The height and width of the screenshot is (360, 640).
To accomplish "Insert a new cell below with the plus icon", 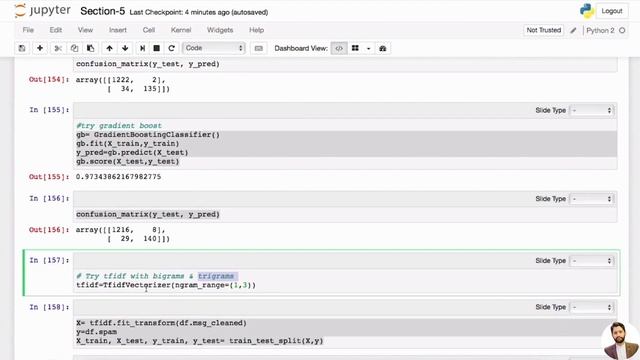I will 40,48.
